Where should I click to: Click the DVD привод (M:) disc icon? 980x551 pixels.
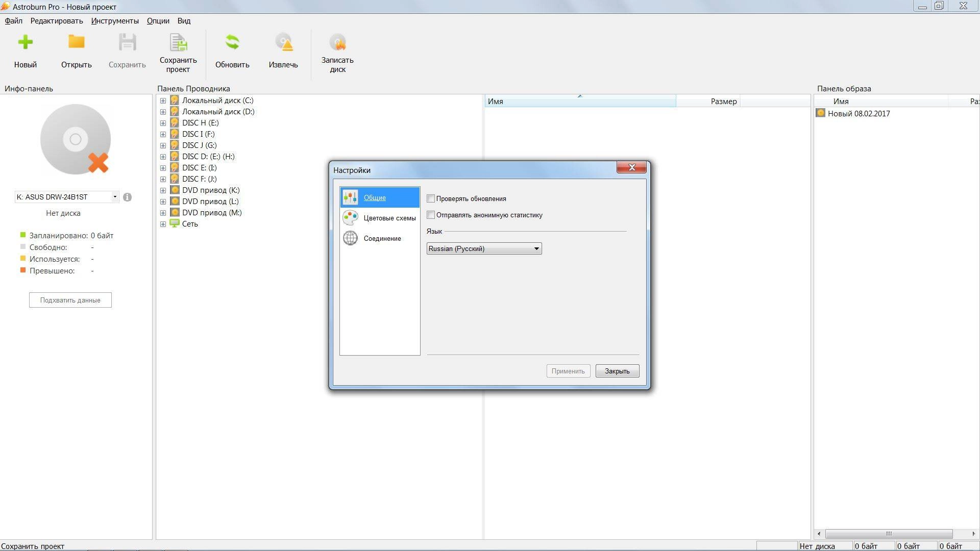(175, 213)
